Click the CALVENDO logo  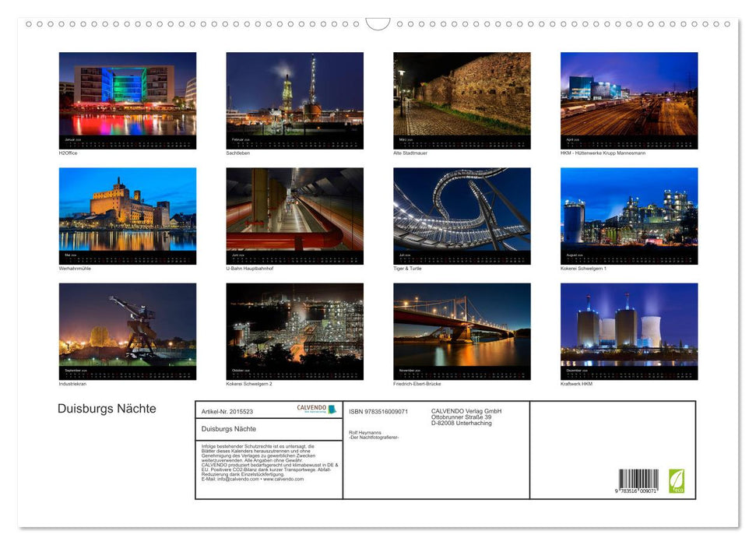311,408
